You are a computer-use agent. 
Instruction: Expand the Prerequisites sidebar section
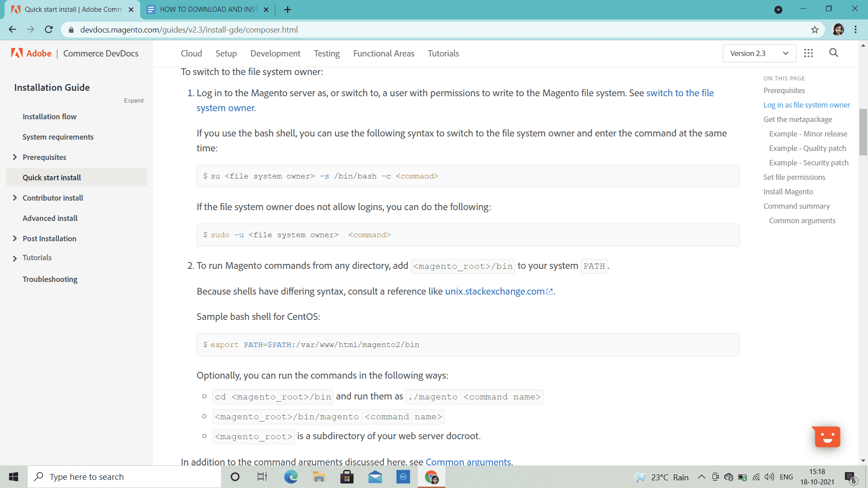(x=14, y=157)
